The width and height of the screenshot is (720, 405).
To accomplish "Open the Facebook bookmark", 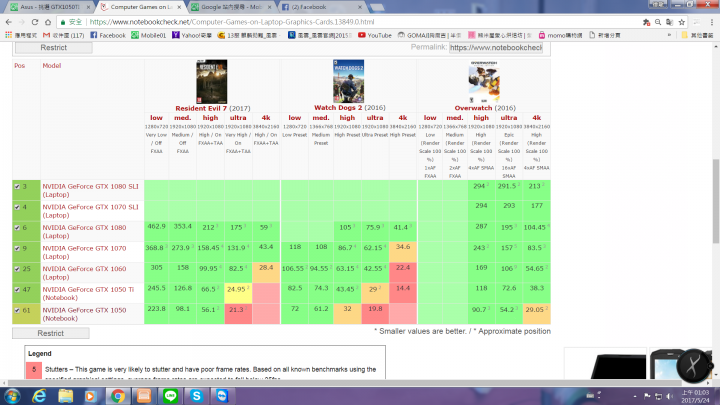I will tap(107, 35).
